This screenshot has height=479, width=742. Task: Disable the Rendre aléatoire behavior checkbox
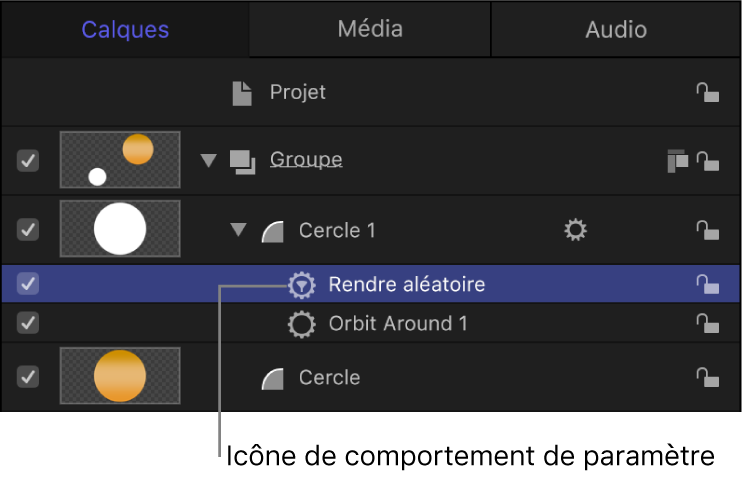point(29,285)
